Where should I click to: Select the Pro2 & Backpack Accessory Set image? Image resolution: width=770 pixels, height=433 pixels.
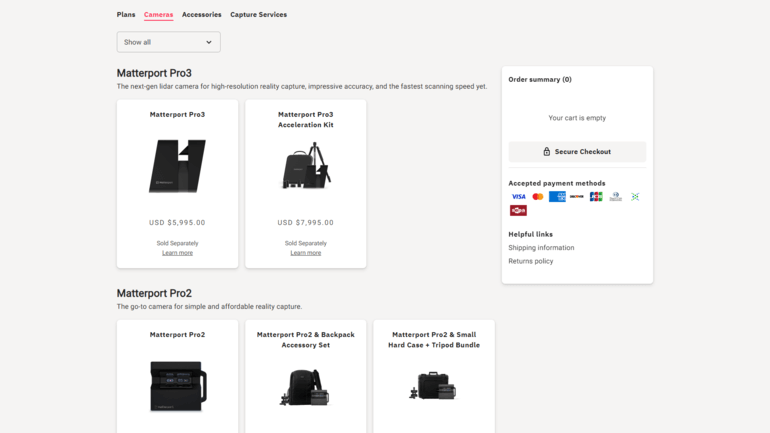pos(305,387)
